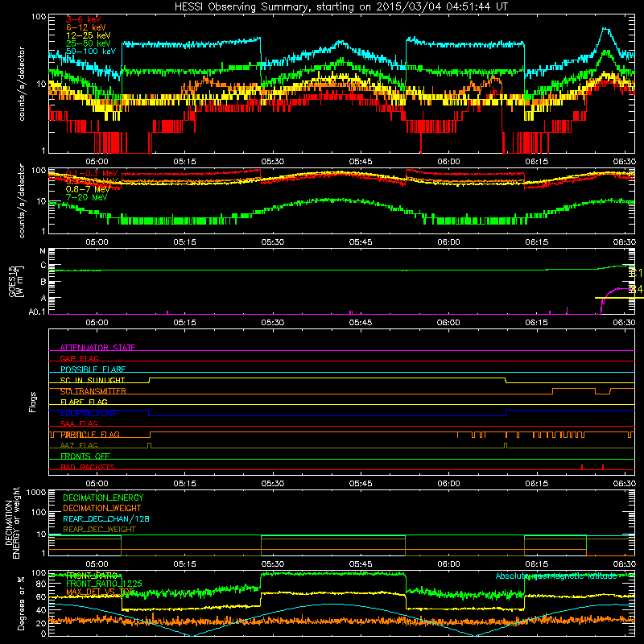644x644 pixels.
Task: Select the green 25-50 keV legend entry
Action: (x=89, y=43)
